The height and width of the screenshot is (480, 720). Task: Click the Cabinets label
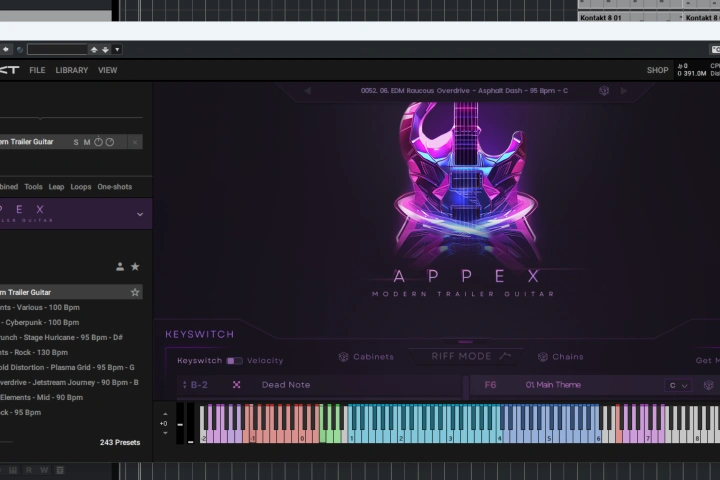(373, 357)
